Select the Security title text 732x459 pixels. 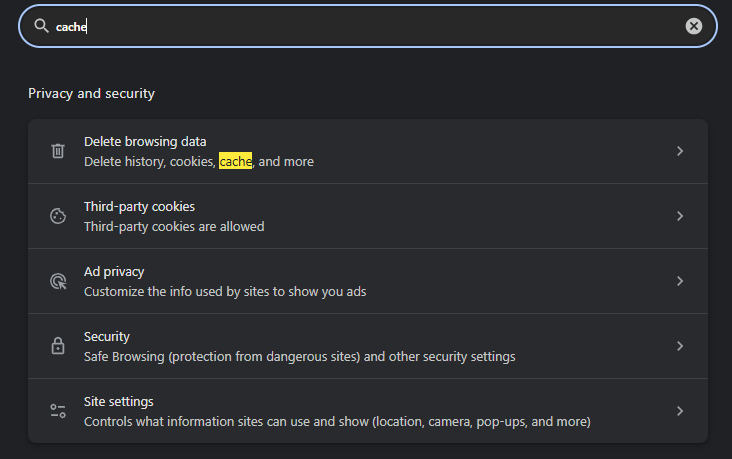click(107, 337)
